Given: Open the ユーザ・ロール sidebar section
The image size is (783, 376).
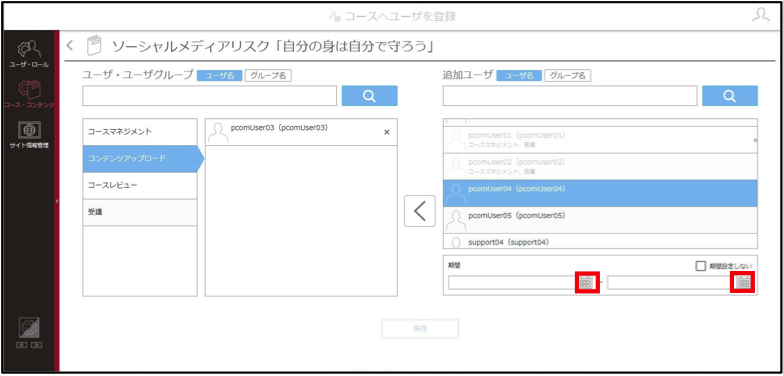Looking at the screenshot, I should pos(28,54).
